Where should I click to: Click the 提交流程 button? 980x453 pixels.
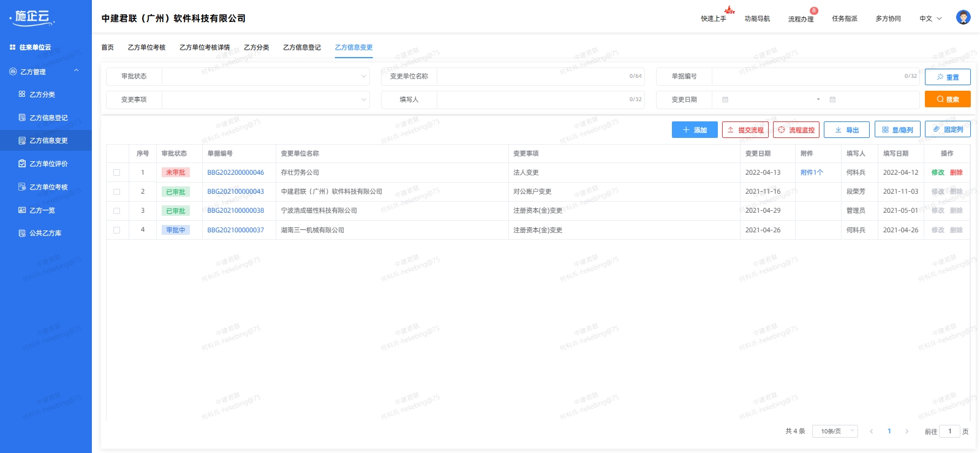click(745, 130)
